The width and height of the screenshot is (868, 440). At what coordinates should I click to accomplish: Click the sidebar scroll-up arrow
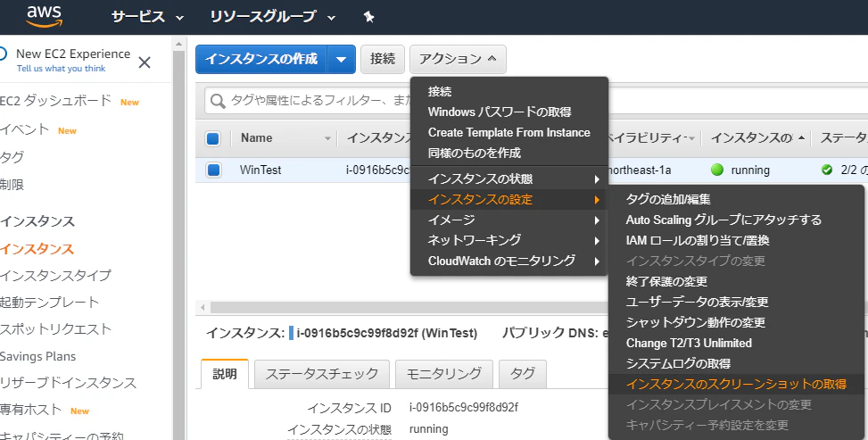(x=178, y=44)
